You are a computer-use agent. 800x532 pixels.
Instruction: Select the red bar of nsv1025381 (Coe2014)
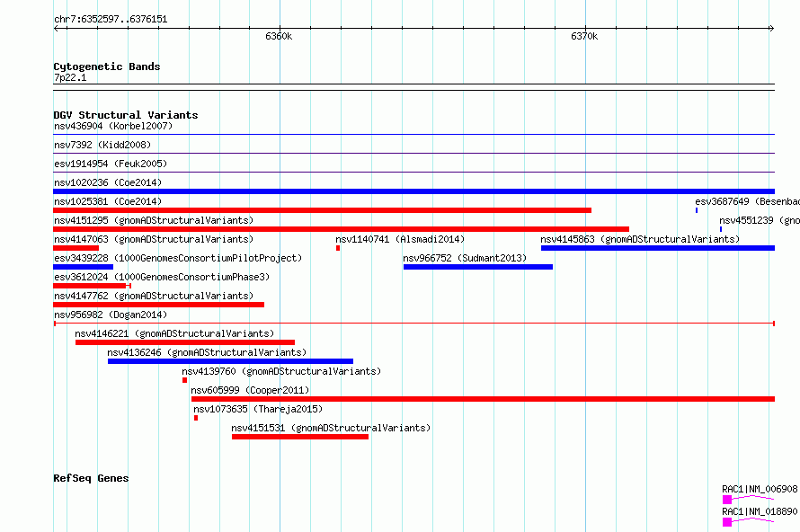(x=322, y=210)
